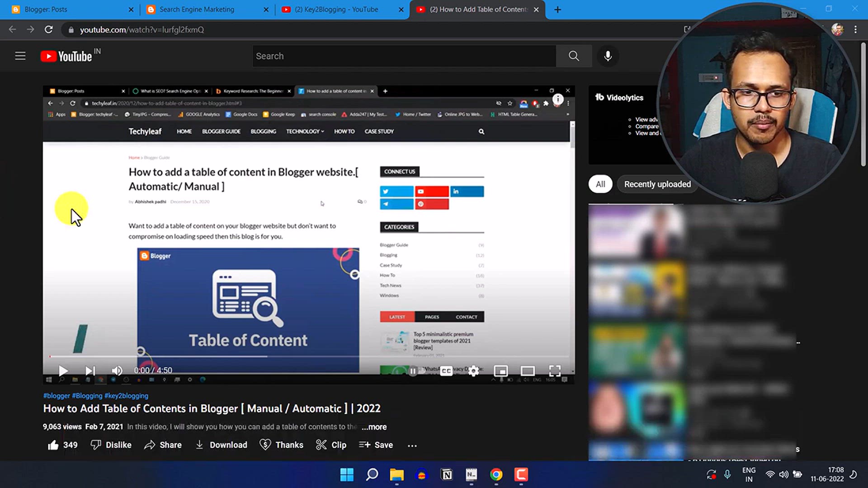Download the video
This screenshot has height=488, width=868.
(221, 445)
